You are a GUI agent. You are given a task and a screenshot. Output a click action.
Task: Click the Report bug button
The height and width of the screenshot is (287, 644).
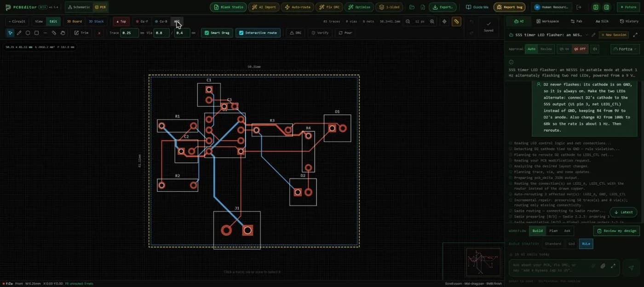pyautogui.click(x=509, y=7)
